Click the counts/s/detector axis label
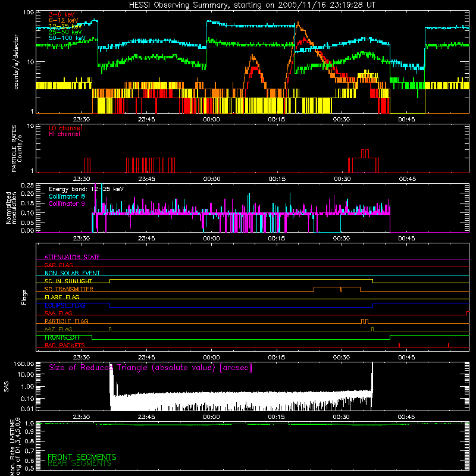The height and width of the screenshot is (476, 476). point(16,62)
